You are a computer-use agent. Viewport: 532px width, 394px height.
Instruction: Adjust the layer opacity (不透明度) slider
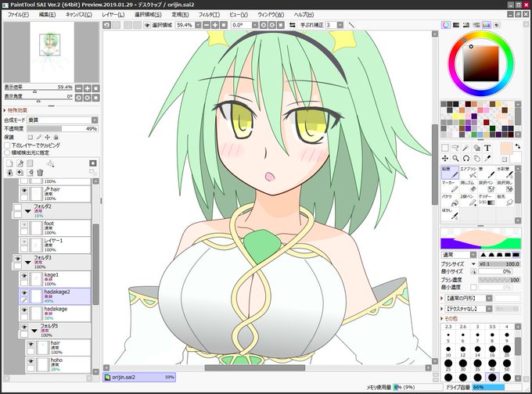(63, 129)
